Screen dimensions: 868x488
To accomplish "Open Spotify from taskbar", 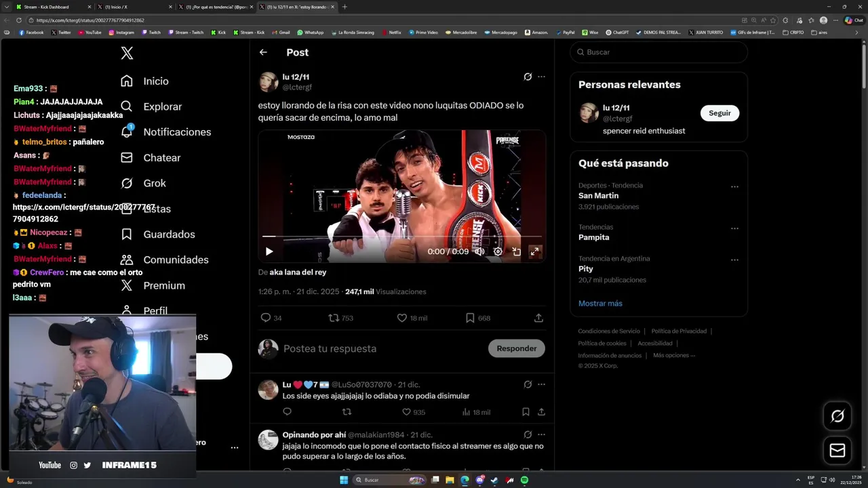I will [x=524, y=480].
